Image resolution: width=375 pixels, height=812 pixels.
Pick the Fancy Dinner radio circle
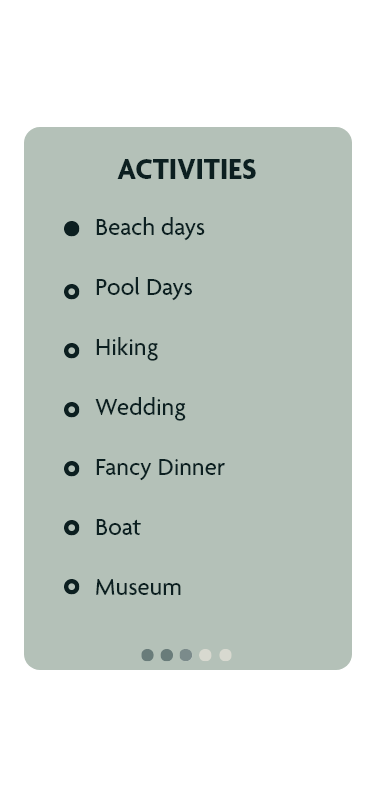click(71, 469)
